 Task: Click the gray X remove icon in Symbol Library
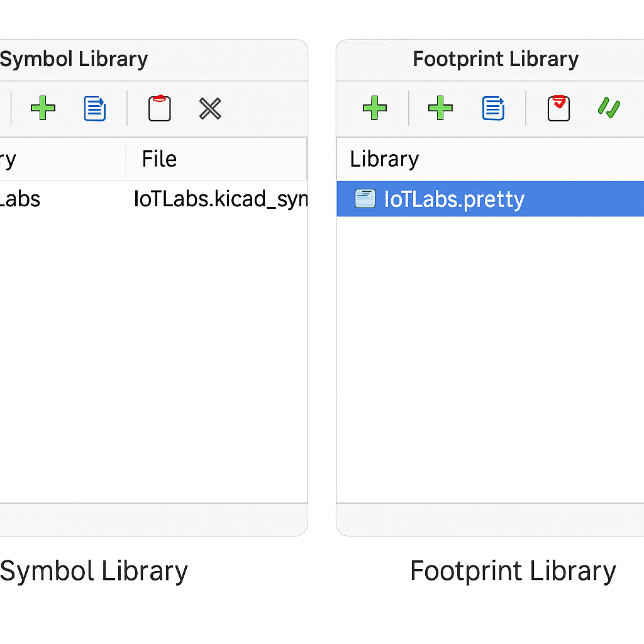pyautogui.click(x=210, y=109)
